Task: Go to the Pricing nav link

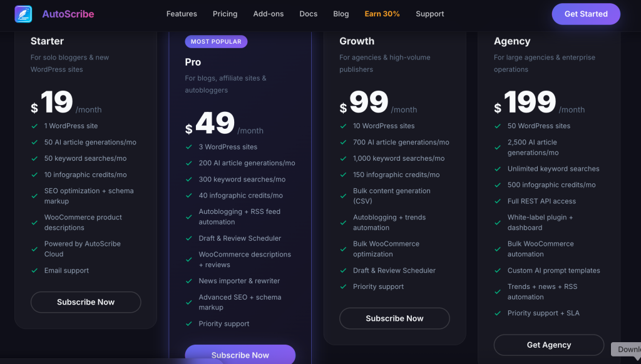Action: coord(225,14)
